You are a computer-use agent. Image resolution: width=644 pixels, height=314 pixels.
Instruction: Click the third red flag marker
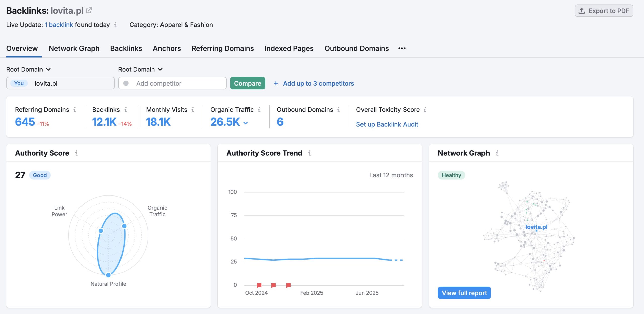[288, 285]
